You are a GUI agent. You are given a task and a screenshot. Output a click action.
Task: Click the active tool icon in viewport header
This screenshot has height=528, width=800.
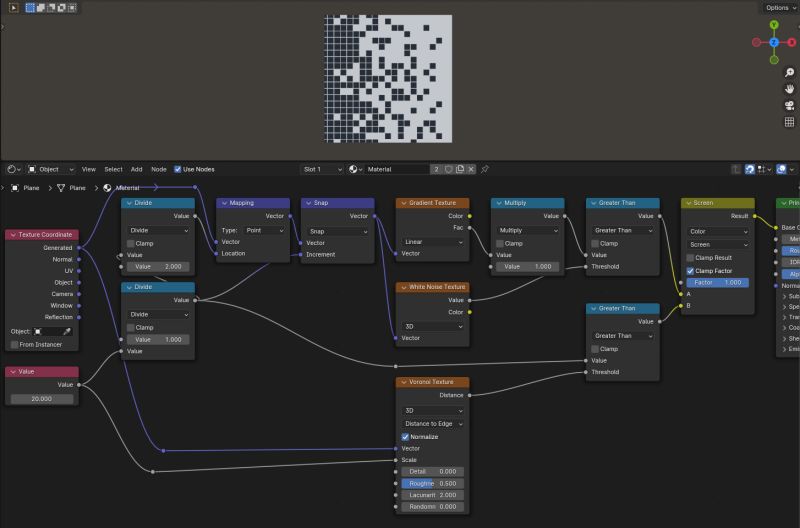[x=14, y=8]
